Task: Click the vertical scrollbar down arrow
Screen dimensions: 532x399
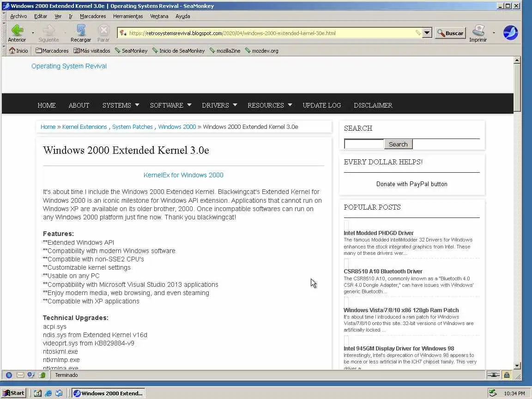Action: (x=517, y=366)
